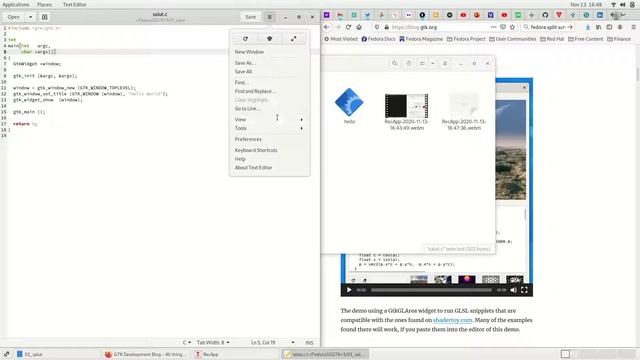Click the network icon in top bar
Viewport: 640px width, 360px height.
click(613, 4)
